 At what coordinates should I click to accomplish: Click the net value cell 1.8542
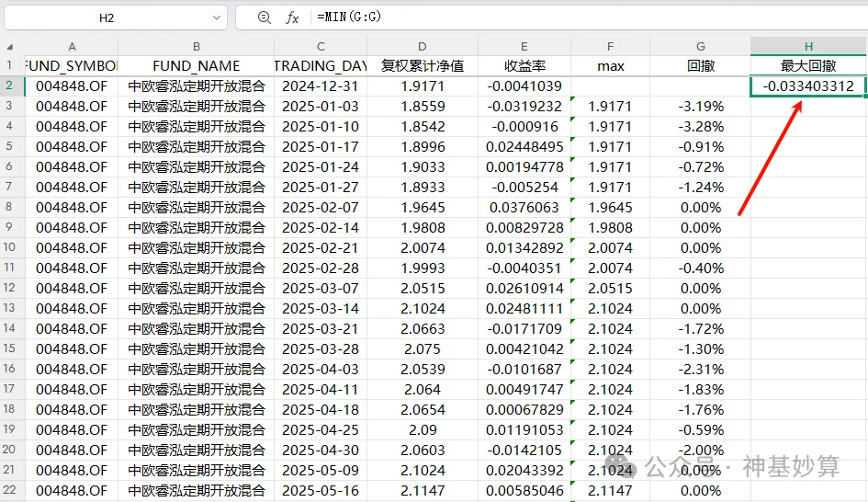(423, 127)
